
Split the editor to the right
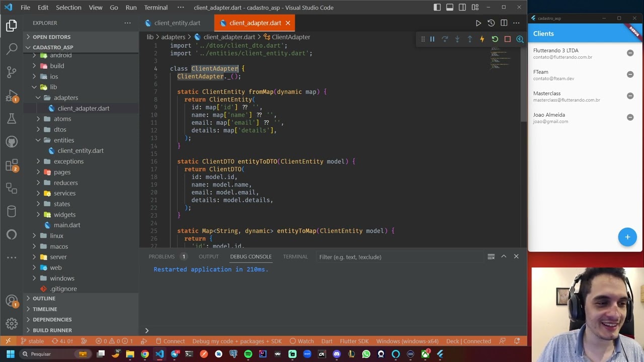tap(504, 23)
